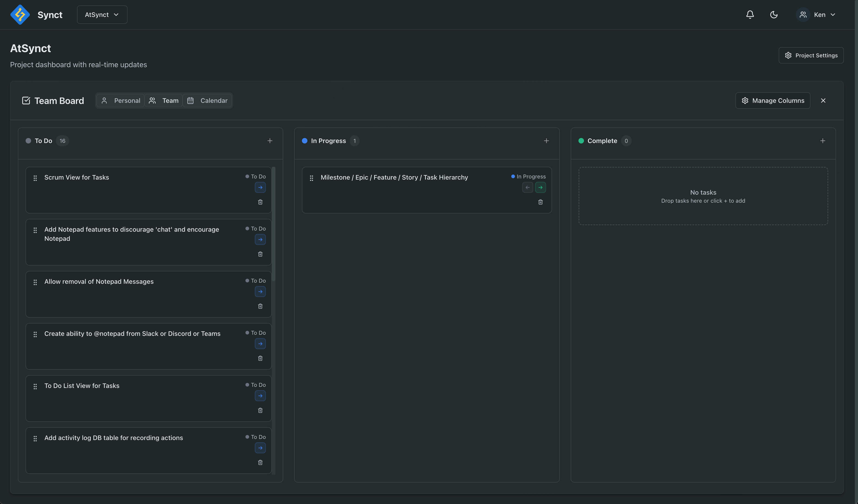
Task: Grab handle of Milestone hierarchy card
Action: 311,178
